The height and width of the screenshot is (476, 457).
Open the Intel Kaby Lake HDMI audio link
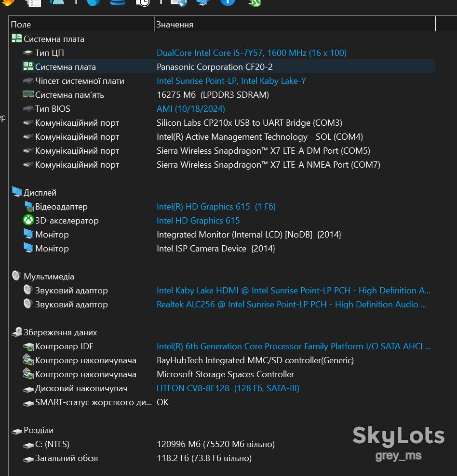293,290
